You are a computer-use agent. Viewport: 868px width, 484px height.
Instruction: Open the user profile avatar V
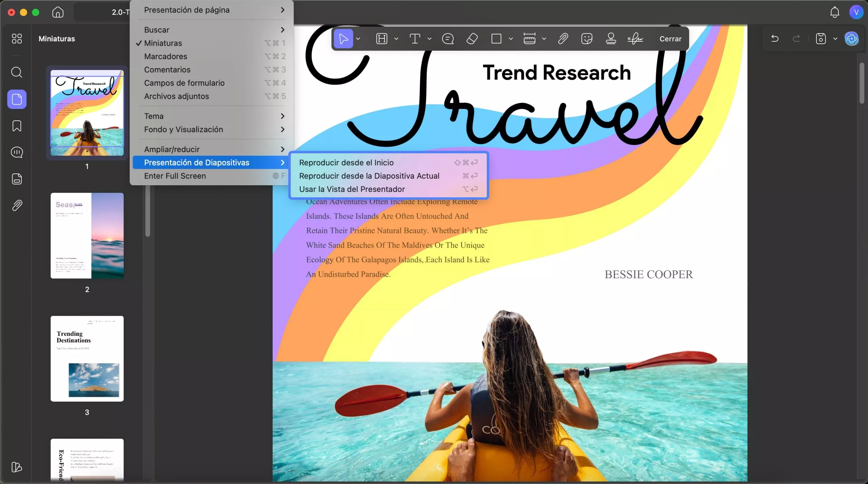pos(856,12)
